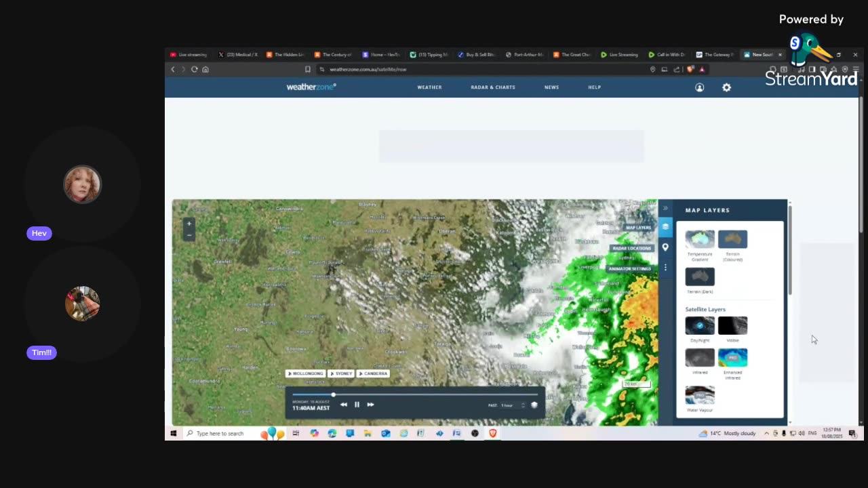This screenshot has height=488, width=868.
Task: Open Outlook from taskbar
Action: click(x=385, y=433)
